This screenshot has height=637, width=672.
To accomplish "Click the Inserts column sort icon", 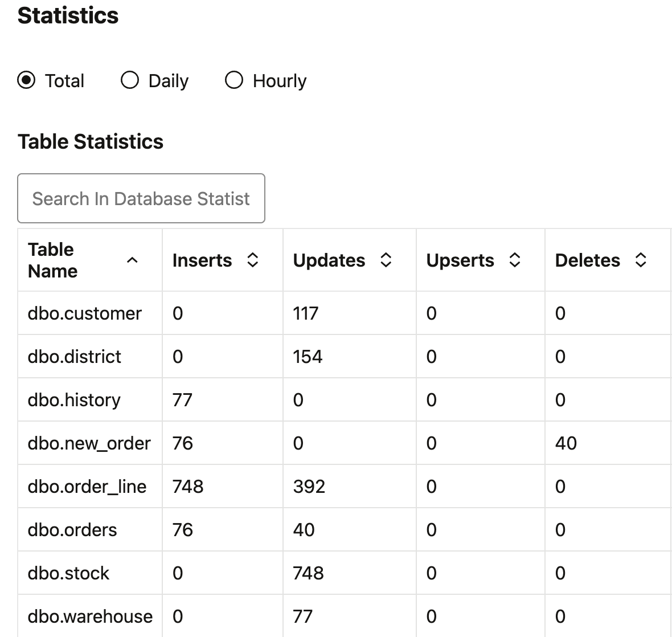I will coord(252,260).
